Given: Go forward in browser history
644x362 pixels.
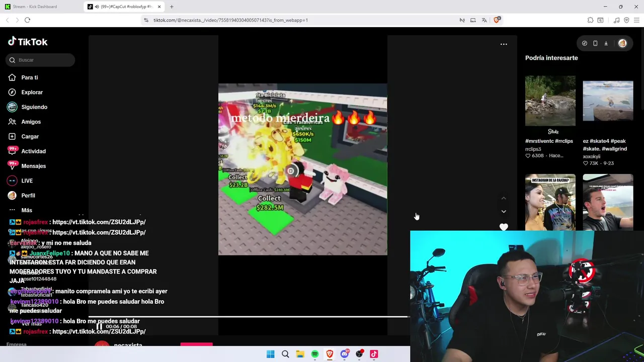Looking at the screenshot, I should [x=17, y=20].
